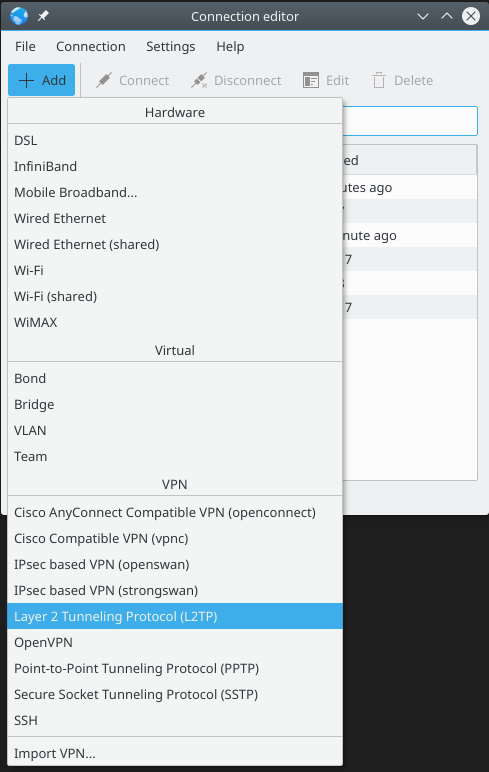Select Layer 2 Tunneling Protocol (L2TP)
The height and width of the screenshot is (772, 489).
[x=175, y=616]
